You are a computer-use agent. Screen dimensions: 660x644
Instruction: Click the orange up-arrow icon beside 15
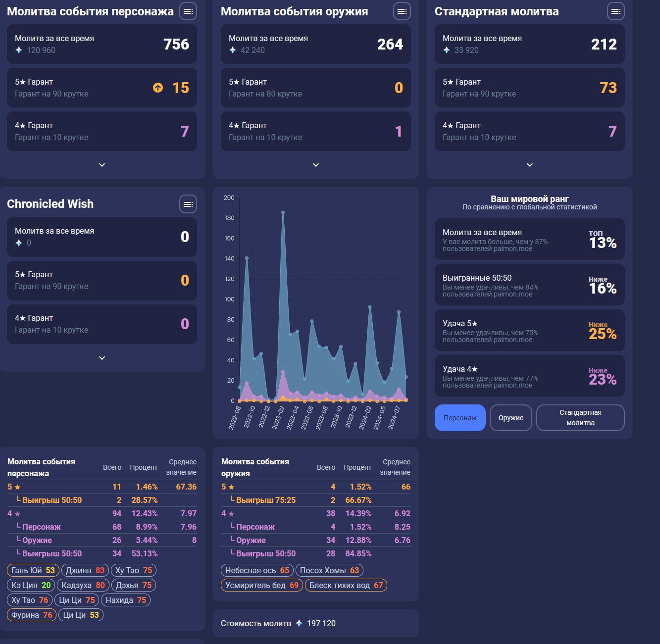coord(158,88)
